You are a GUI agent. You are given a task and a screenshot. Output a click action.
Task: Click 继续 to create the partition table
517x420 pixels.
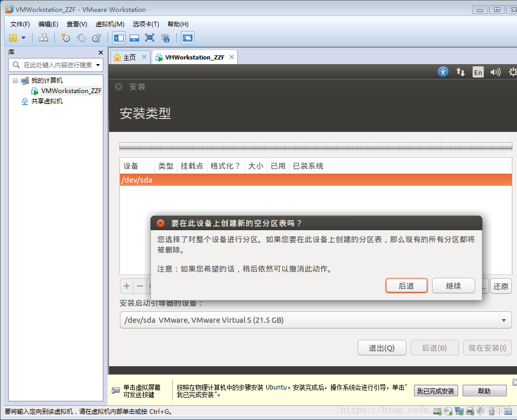[x=453, y=286]
